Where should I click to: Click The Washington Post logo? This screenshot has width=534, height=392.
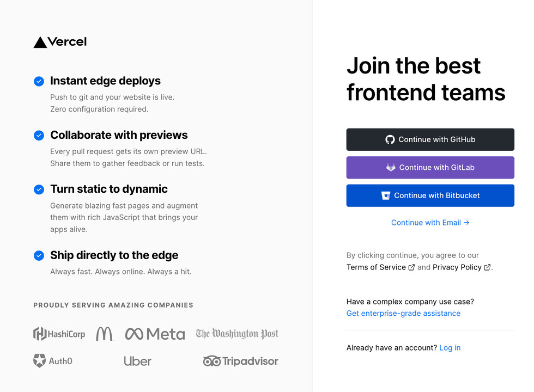point(237,334)
